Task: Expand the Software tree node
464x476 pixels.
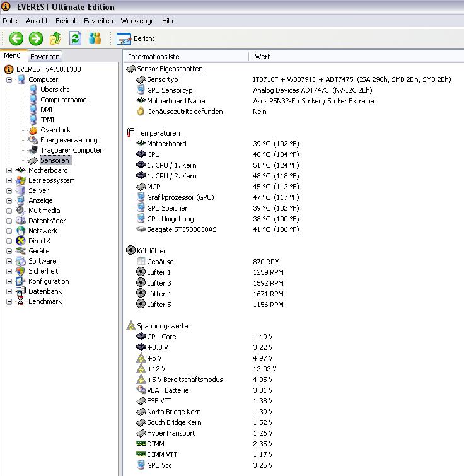Action: [x=9, y=261]
